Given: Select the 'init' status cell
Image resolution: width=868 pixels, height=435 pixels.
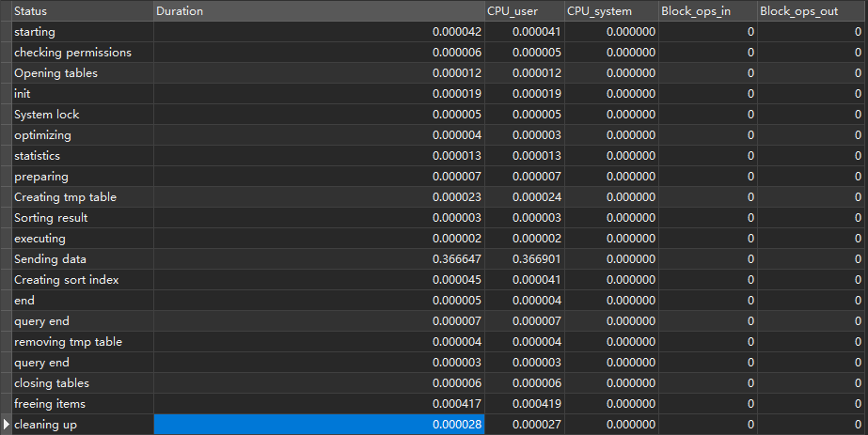Looking at the screenshot, I should pos(82,94).
